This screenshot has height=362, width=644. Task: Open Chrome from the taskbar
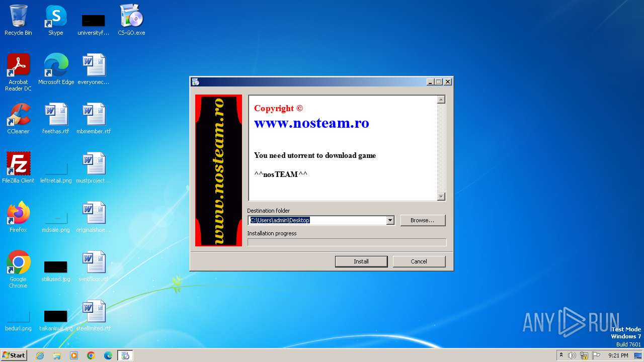click(x=91, y=355)
